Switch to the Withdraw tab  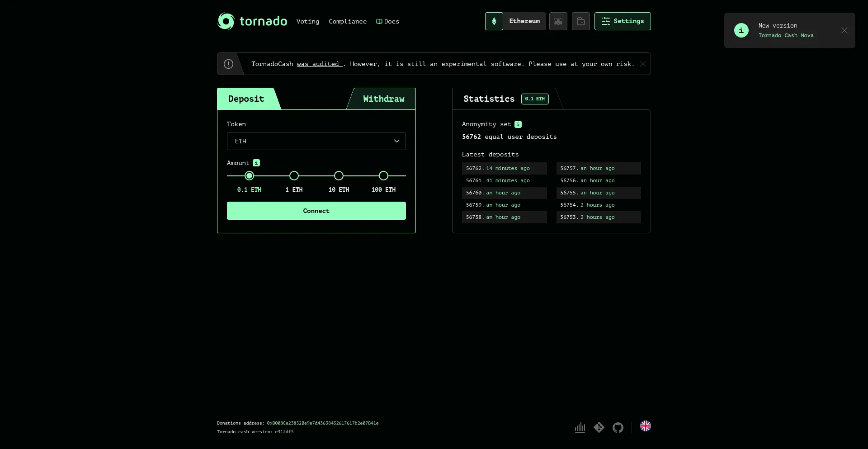pyautogui.click(x=384, y=99)
